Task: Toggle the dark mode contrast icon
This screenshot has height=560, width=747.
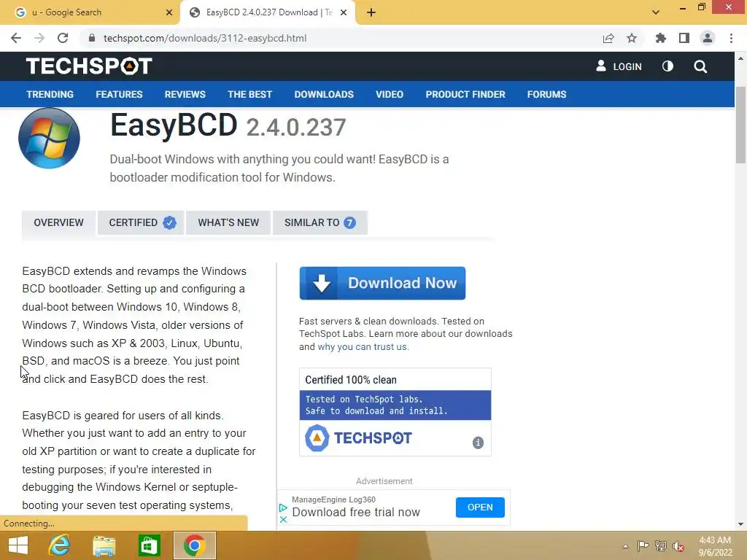Action: pos(668,66)
